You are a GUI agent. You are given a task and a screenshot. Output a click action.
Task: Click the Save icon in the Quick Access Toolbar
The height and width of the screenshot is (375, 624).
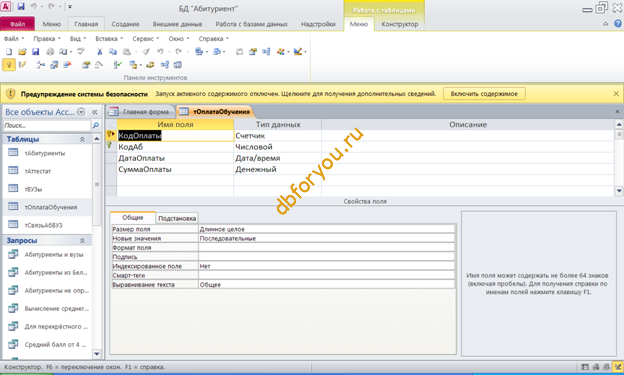pyautogui.click(x=21, y=6)
